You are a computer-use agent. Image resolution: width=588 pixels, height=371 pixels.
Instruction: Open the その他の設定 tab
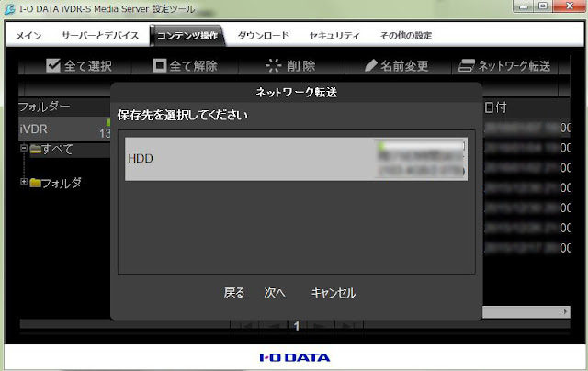click(406, 36)
